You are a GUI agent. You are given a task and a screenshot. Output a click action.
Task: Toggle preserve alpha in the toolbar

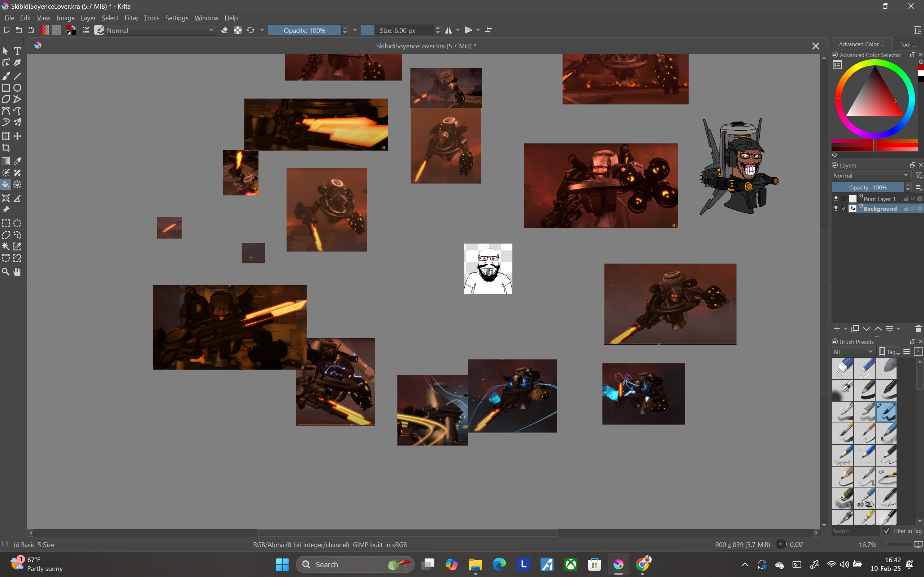click(238, 30)
